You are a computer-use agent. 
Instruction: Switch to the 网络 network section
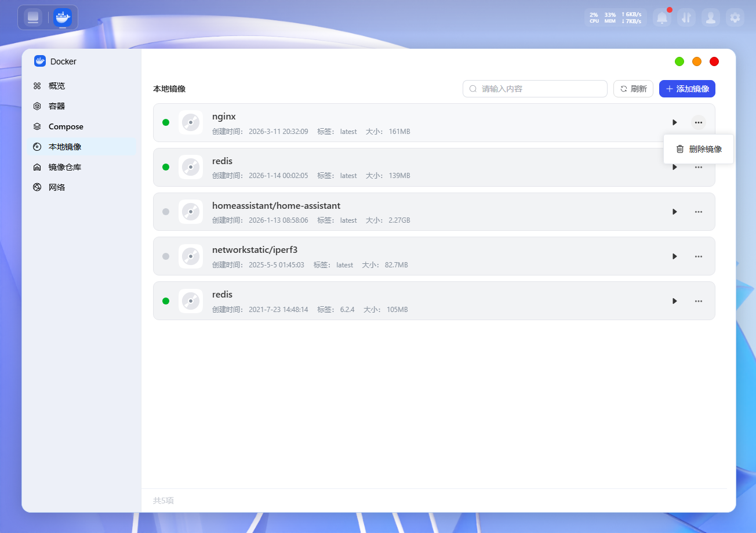coord(82,187)
